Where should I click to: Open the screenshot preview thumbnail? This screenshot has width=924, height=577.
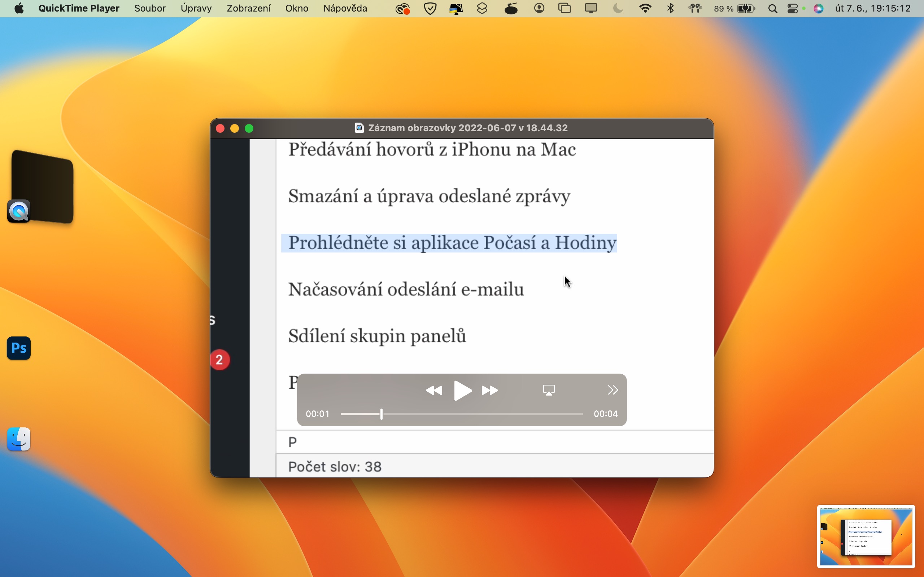[866, 537]
